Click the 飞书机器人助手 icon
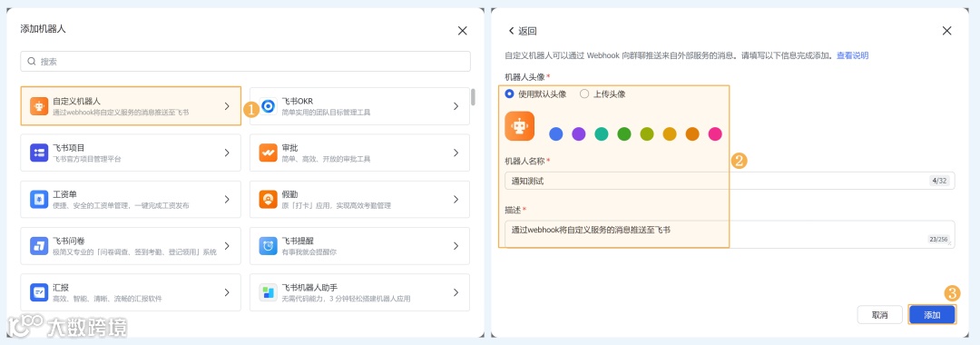The image size is (980, 345). 268,292
